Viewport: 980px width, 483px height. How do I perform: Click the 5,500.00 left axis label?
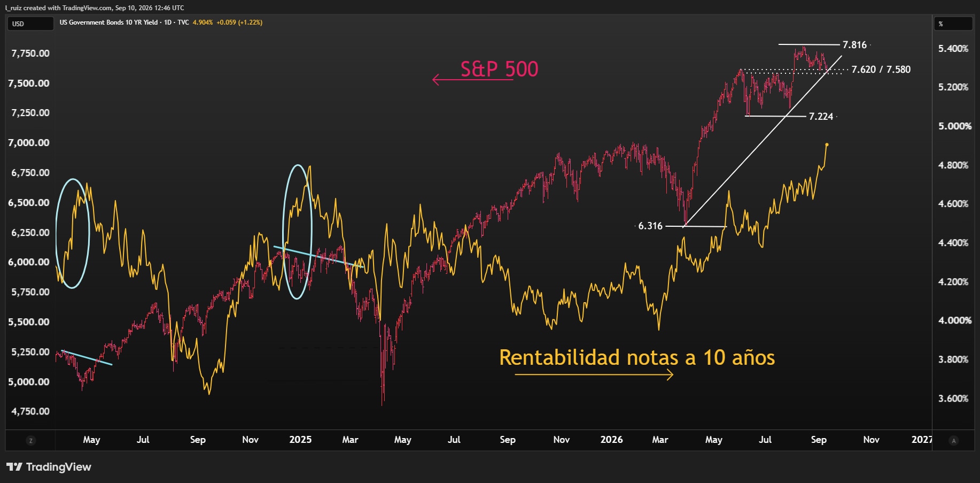click(x=29, y=322)
